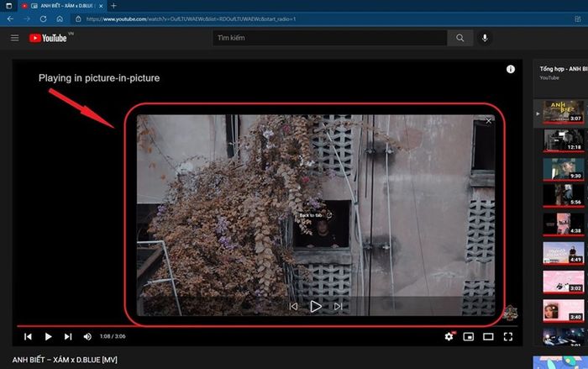Open the browser tab actions menu icon
Image resolution: width=588 pixels, height=369 pixels.
click(8, 6)
